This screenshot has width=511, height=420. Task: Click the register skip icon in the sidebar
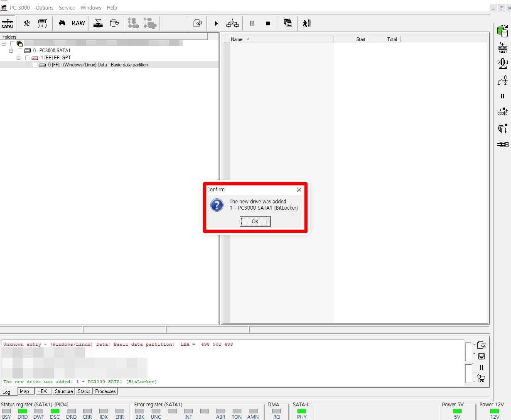click(x=503, y=112)
